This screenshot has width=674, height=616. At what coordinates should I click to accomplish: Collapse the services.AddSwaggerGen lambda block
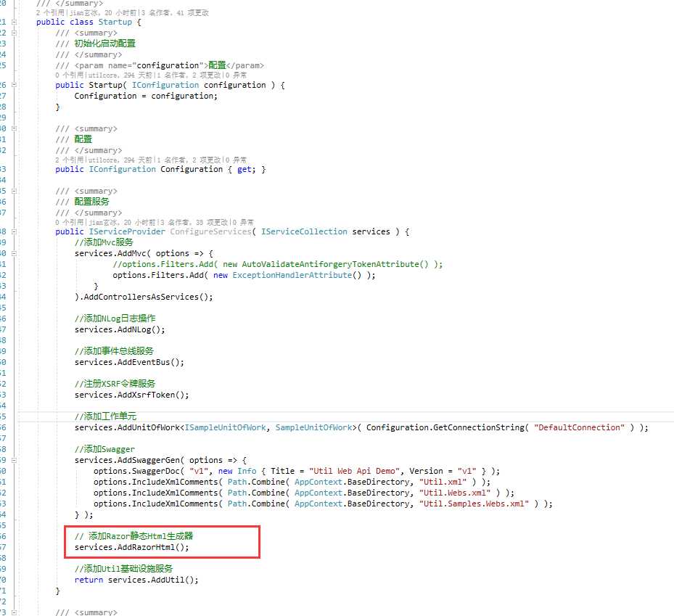tap(14, 461)
